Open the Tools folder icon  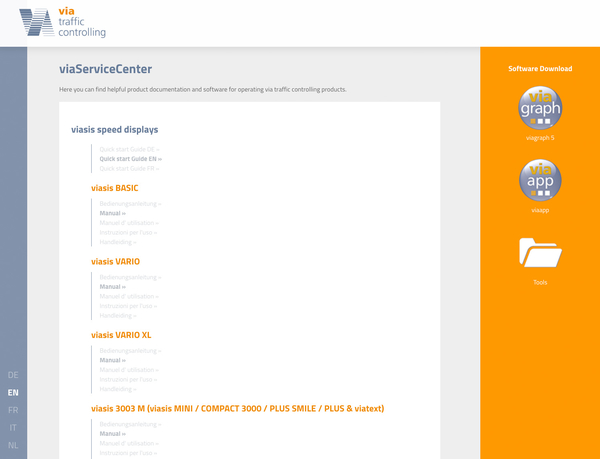tap(540, 252)
